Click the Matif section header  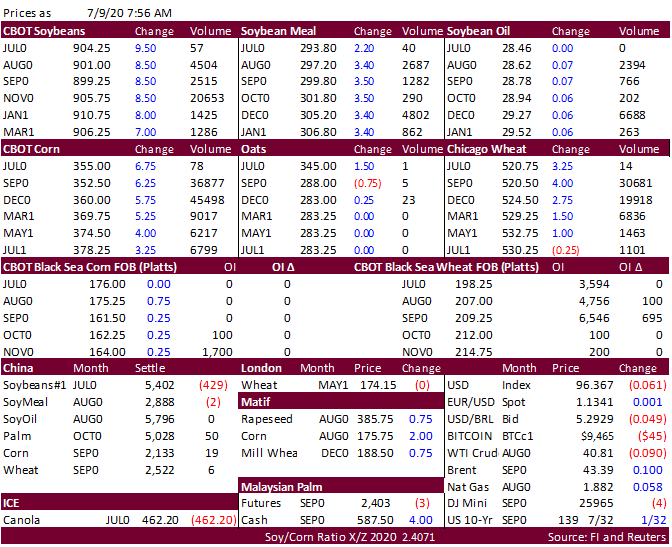256,402
